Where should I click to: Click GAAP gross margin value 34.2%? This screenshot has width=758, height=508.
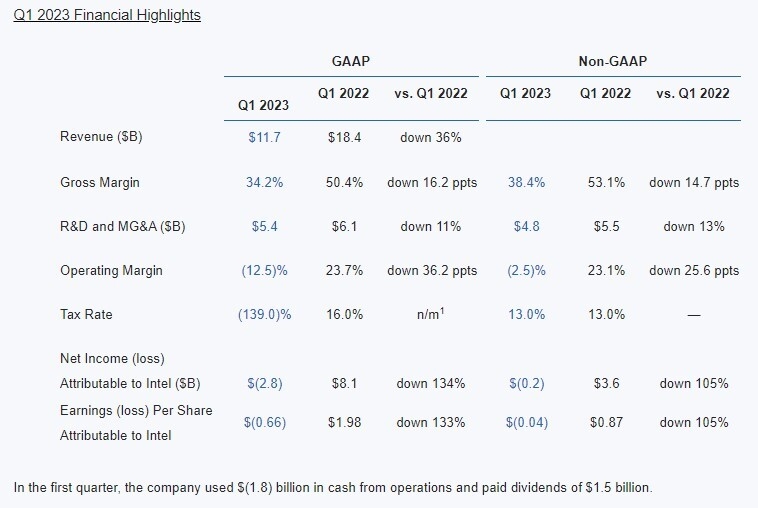tap(264, 182)
